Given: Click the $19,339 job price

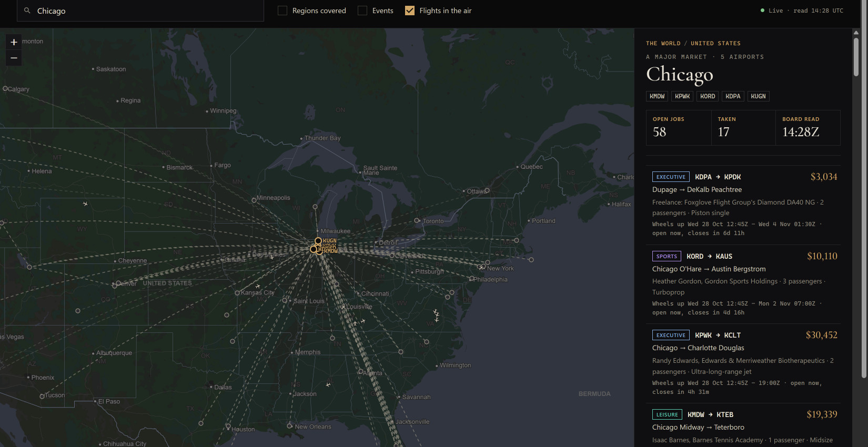Looking at the screenshot, I should [822, 414].
